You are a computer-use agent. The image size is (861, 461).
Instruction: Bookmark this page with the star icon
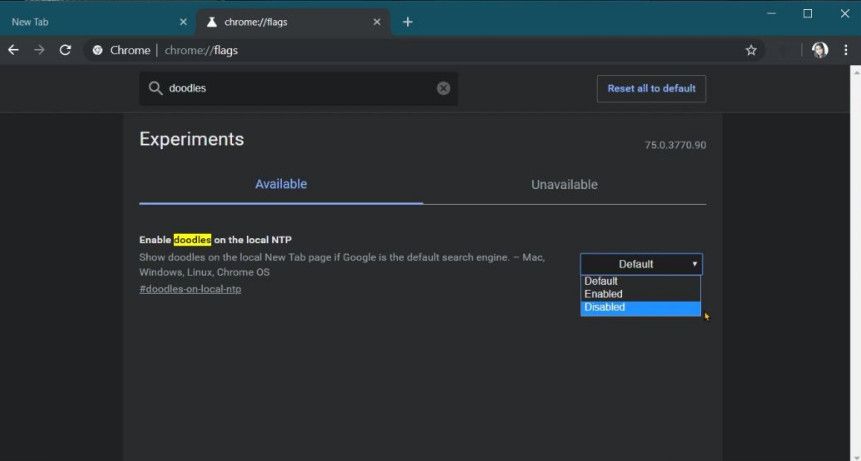[751, 50]
